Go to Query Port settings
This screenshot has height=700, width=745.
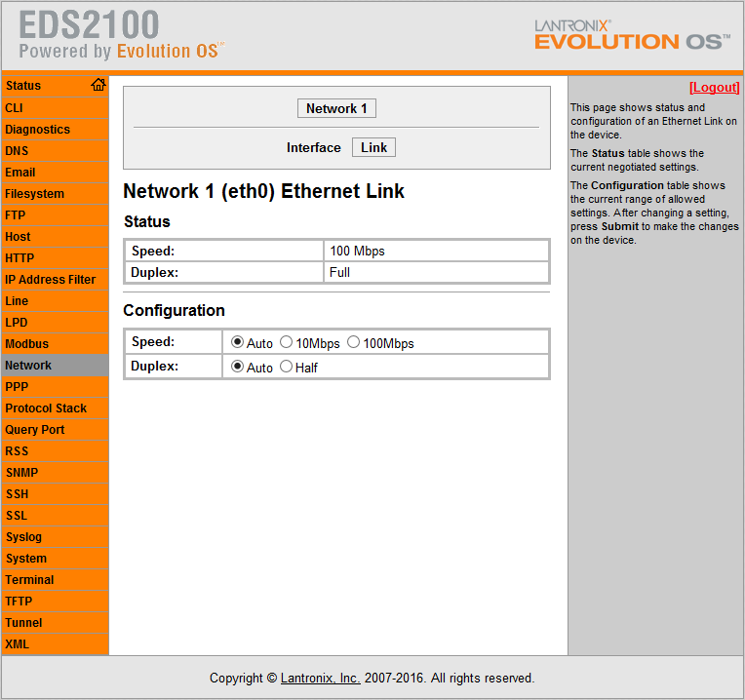[x=56, y=430]
